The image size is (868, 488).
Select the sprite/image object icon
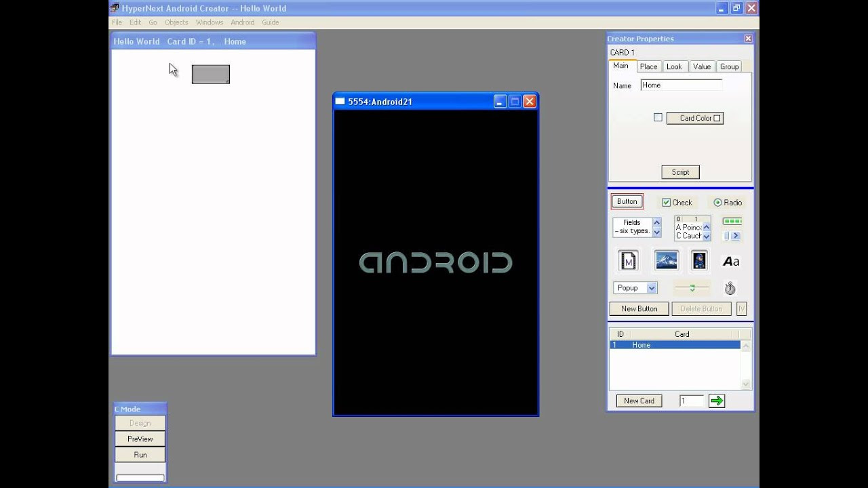pyautogui.click(x=698, y=260)
